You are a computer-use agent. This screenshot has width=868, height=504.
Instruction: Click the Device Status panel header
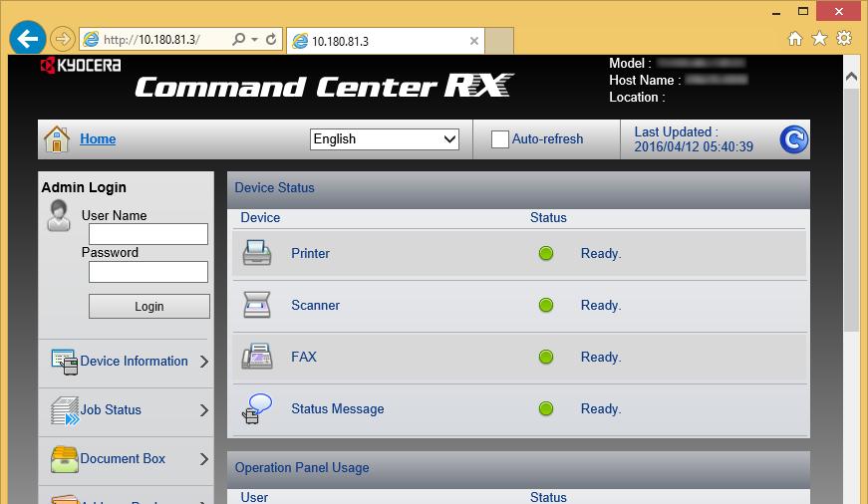[x=518, y=188]
